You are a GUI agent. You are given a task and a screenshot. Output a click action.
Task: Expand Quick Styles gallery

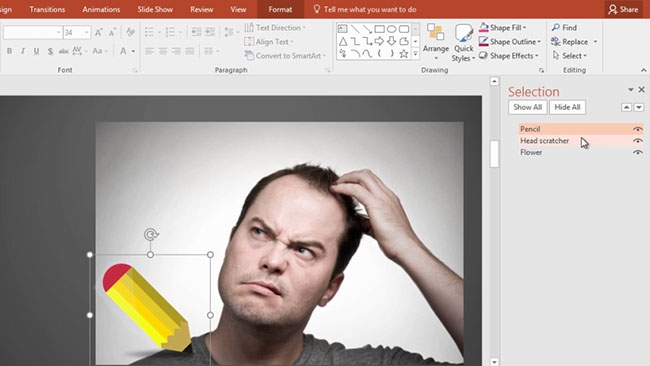pyautogui.click(x=463, y=43)
